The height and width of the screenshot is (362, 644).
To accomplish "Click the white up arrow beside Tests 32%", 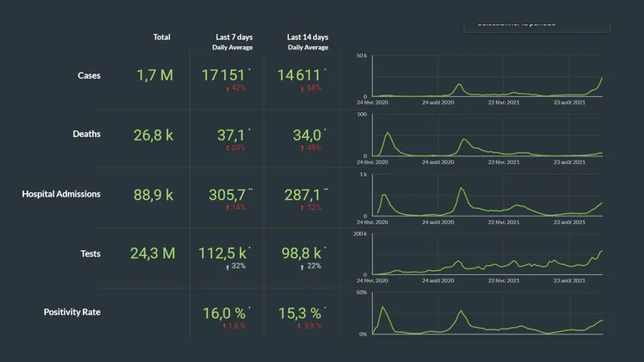I will 228,266.
